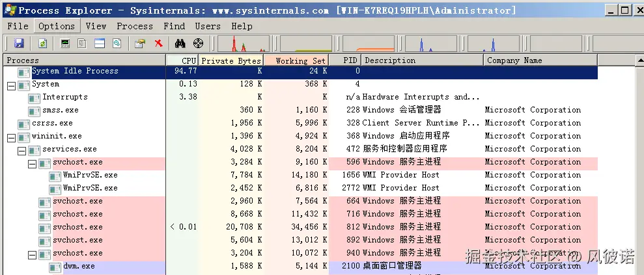Click CPU value 94.77

[186, 71]
